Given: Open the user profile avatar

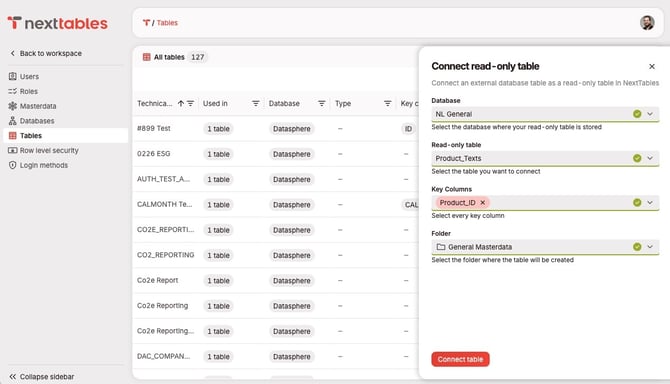Looking at the screenshot, I should coord(647,23).
